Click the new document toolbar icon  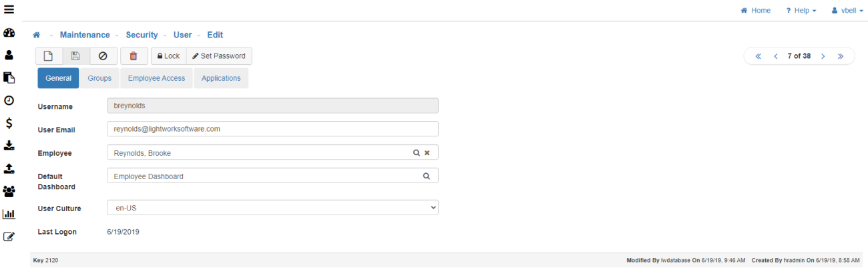coord(48,56)
